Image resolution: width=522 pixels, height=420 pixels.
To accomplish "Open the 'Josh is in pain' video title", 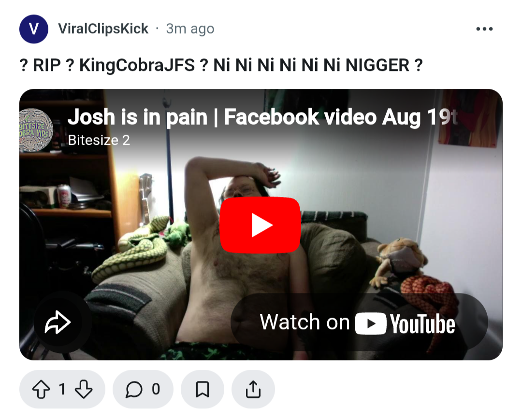I will 263,117.
